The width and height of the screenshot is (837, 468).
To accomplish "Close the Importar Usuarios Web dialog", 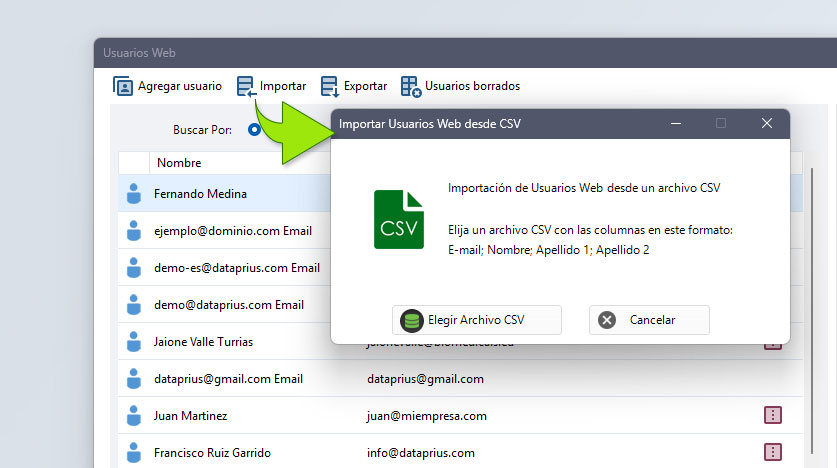I will click(767, 123).
